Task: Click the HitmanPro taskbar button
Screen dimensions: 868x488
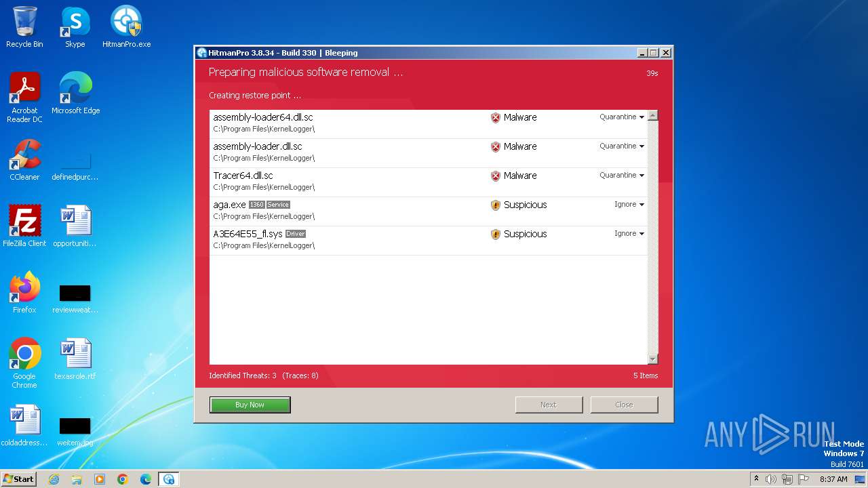Action: (x=169, y=479)
